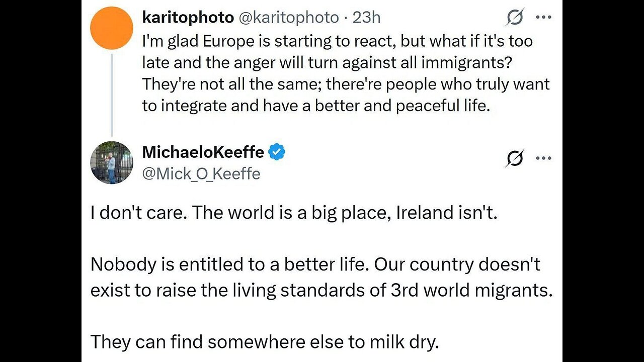Click the "Nobody is entitled to a better life" line
Image resolution: width=644 pixels, height=362 pixels.
pos(315,264)
